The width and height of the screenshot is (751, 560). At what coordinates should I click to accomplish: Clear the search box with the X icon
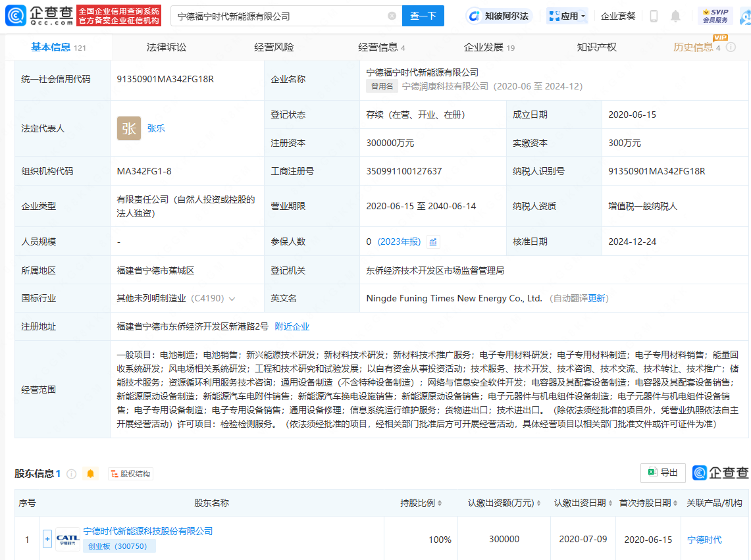392,16
